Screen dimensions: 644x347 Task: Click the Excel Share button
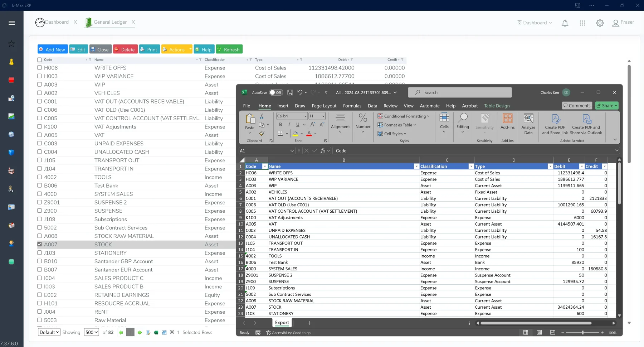tap(607, 106)
